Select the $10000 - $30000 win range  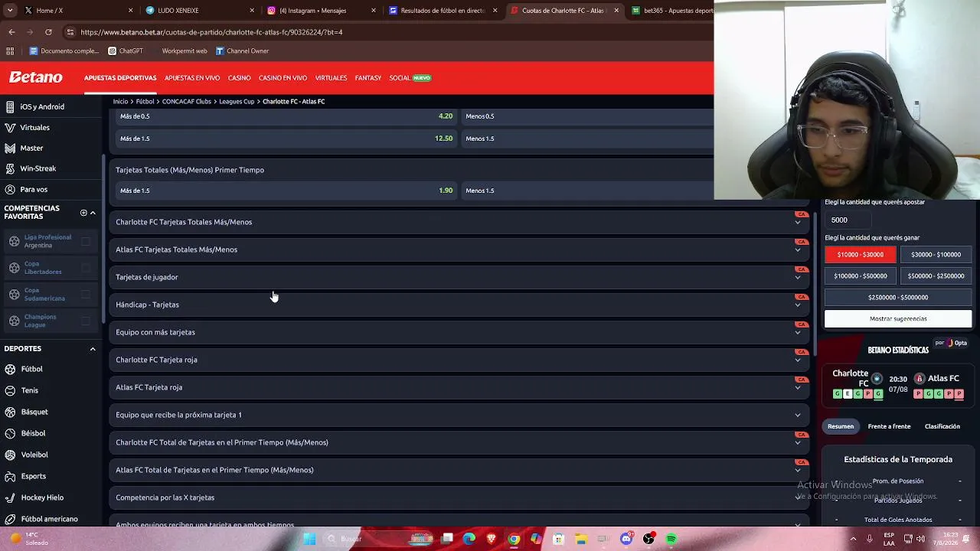click(861, 255)
